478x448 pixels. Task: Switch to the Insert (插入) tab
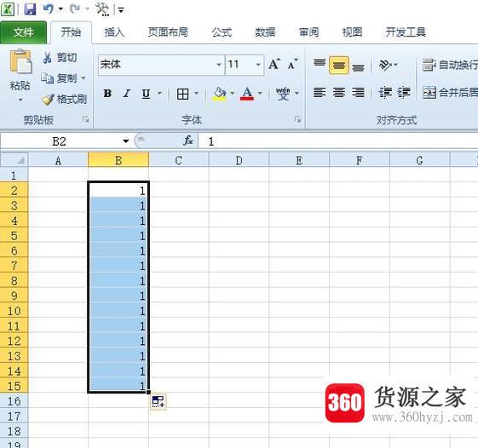click(x=114, y=32)
